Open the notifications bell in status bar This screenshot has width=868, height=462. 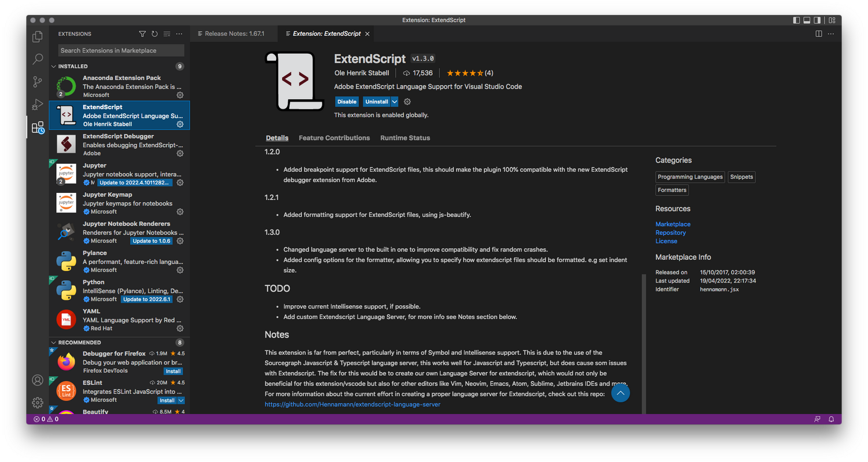tap(831, 419)
